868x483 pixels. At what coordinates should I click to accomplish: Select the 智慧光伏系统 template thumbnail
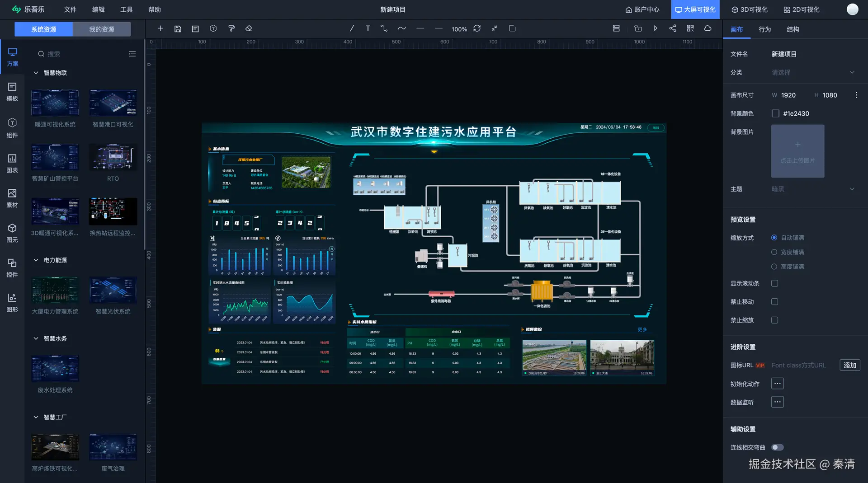[113, 290]
